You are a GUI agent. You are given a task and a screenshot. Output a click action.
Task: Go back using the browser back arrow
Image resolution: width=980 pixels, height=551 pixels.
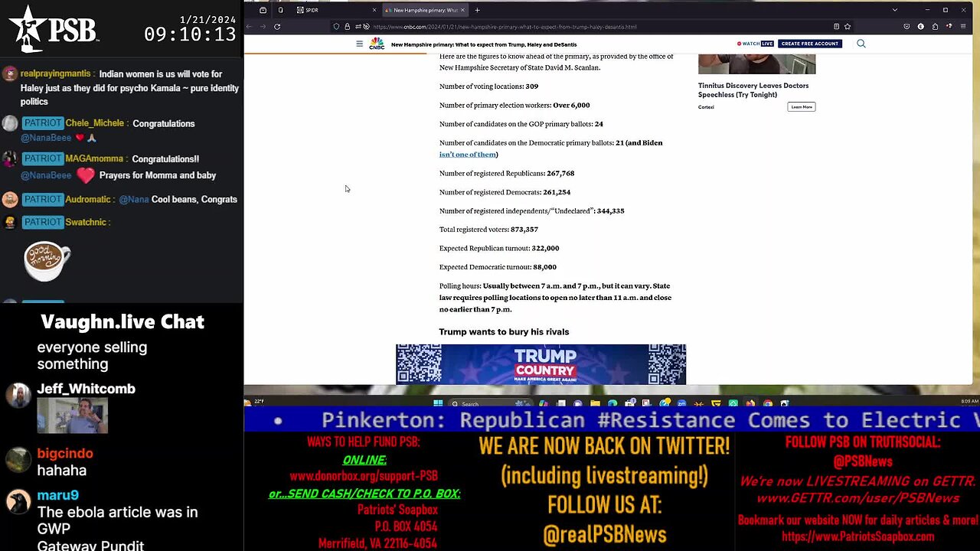[x=249, y=27]
